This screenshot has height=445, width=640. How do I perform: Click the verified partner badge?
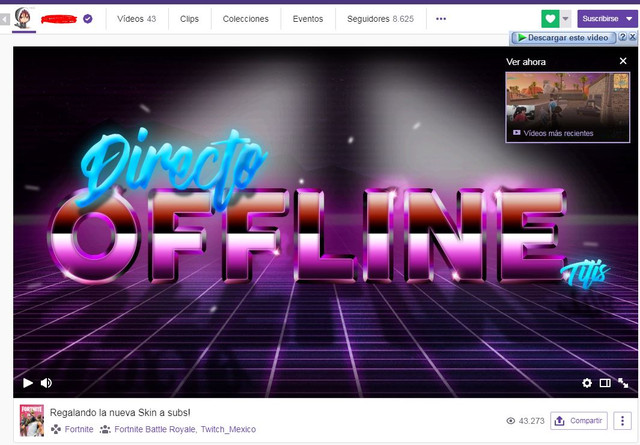(x=88, y=19)
